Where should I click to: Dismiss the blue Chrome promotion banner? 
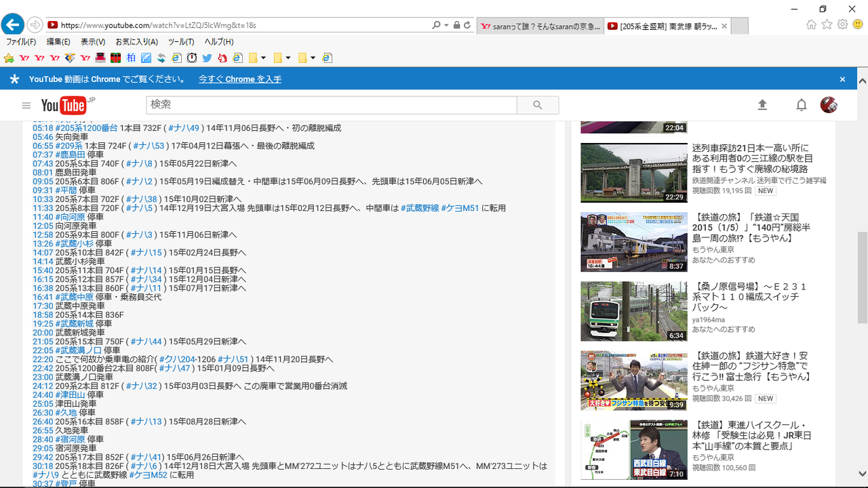[843, 79]
